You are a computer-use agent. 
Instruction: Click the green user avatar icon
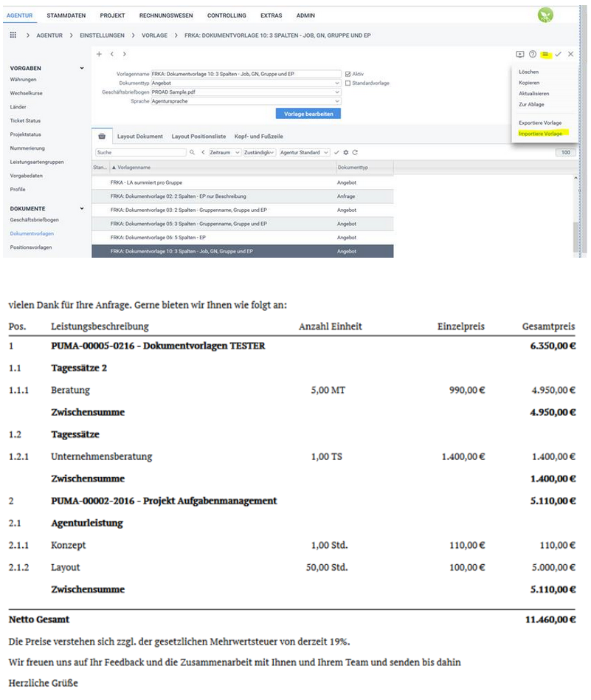pyautogui.click(x=545, y=16)
